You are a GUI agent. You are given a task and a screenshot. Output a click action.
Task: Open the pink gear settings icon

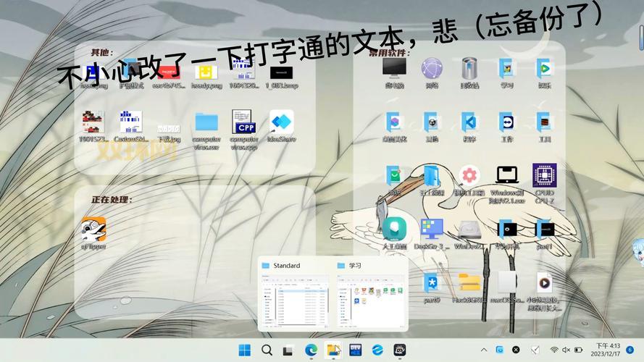coord(469,175)
